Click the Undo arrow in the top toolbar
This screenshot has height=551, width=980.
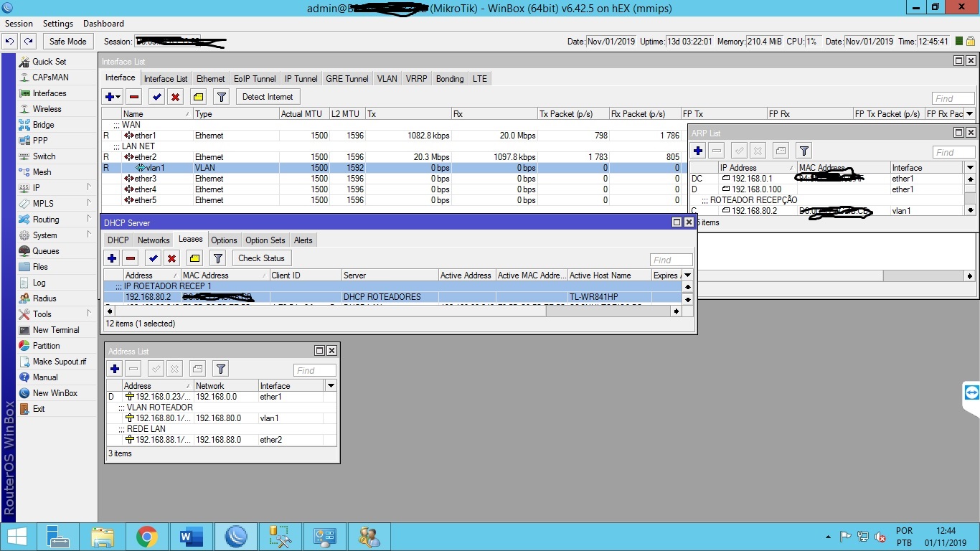[10, 42]
